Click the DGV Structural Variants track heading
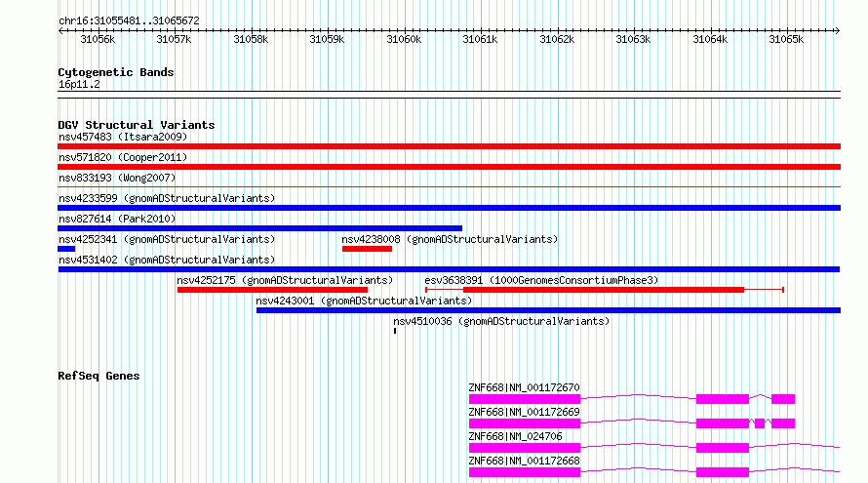The height and width of the screenshot is (483, 868). pos(137,125)
